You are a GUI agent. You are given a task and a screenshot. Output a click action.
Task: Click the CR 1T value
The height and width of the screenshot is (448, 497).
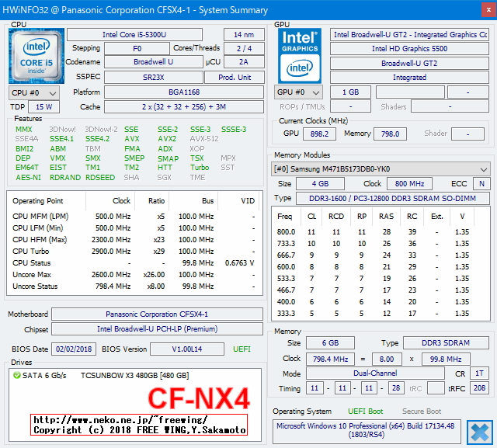[x=479, y=373]
